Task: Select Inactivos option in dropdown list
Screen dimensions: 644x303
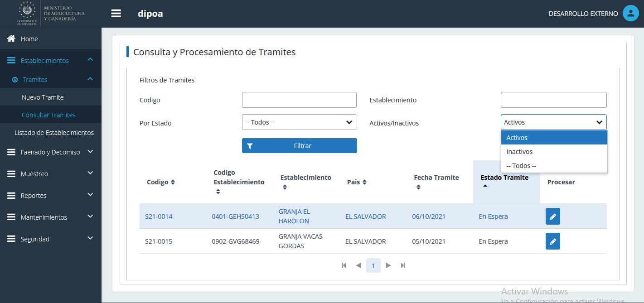Action: pos(554,152)
